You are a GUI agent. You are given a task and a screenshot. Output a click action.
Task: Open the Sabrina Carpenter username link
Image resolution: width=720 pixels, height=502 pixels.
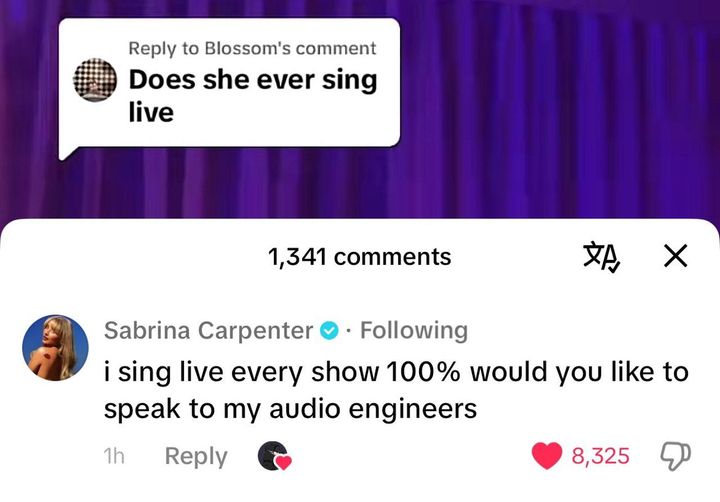(x=208, y=330)
